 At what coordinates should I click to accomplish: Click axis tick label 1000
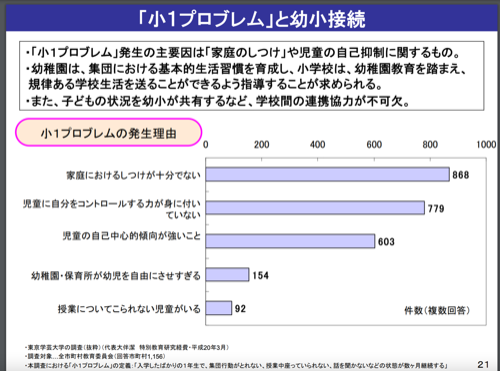pos(486,145)
